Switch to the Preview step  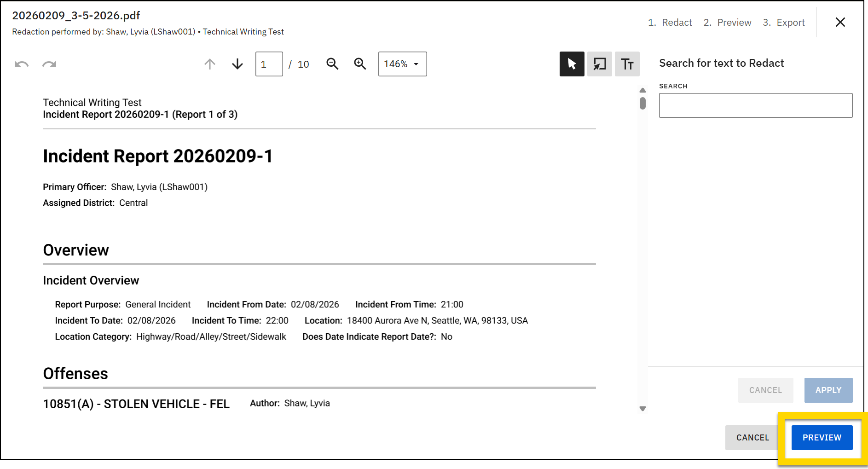[727, 23]
